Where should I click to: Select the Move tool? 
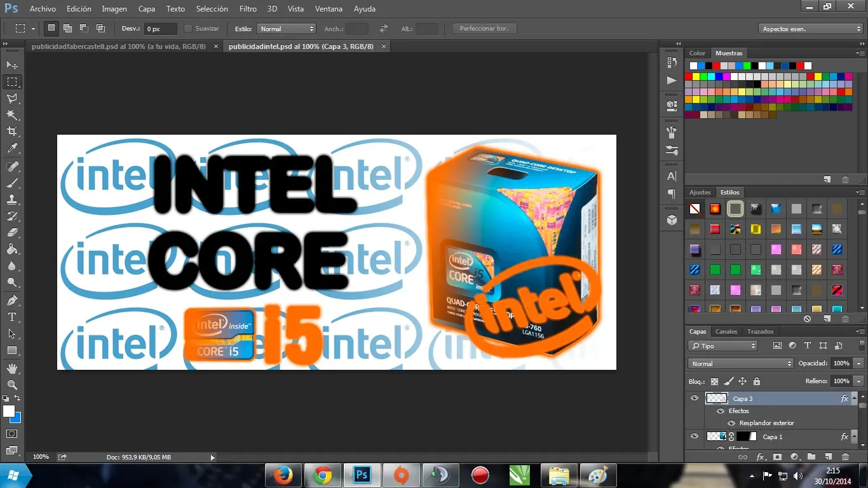[12, 65]
